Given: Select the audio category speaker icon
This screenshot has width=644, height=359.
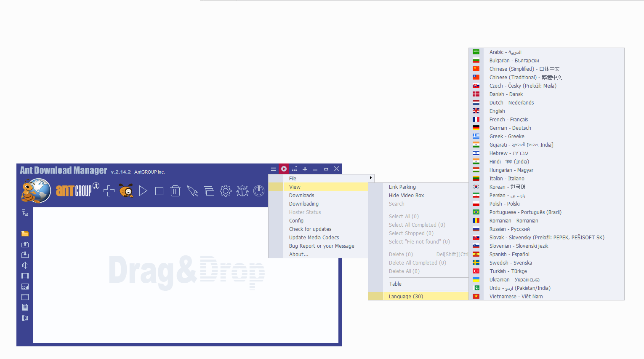Looking at the screenshot, I should coord(25,265).
